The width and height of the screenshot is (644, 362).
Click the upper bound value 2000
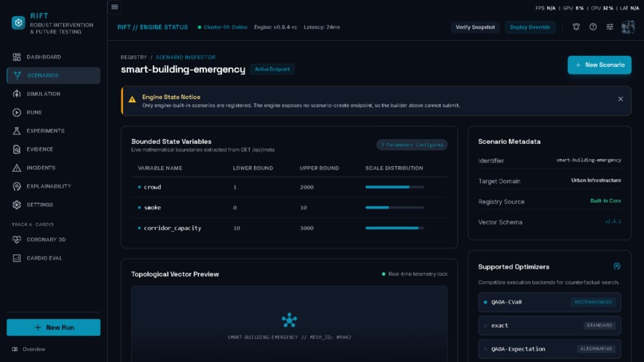tap(306, 187)
